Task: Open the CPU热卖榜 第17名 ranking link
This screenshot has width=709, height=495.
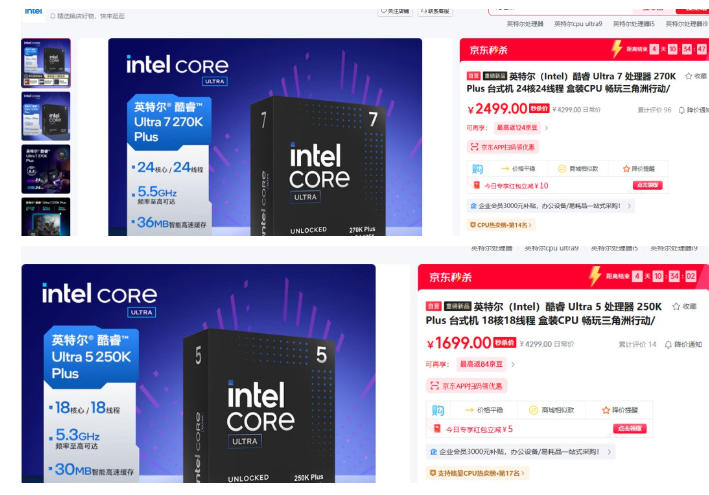Action: [477, 473]
